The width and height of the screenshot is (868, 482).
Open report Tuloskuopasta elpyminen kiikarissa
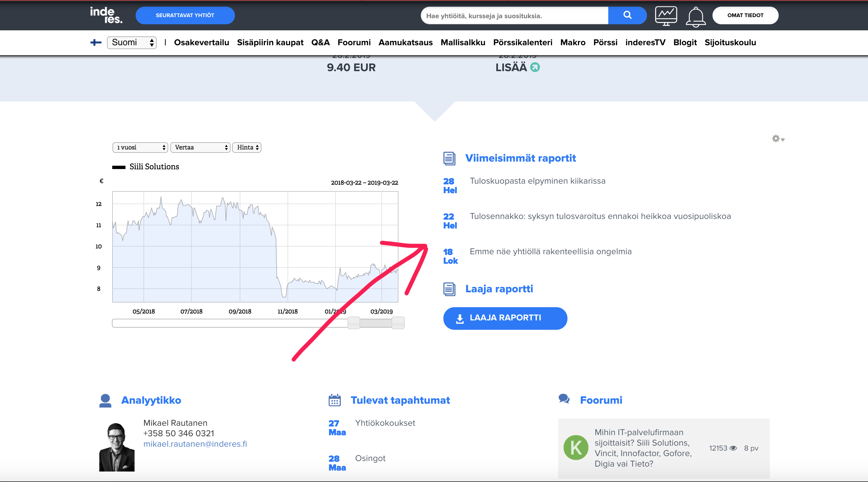pyautogui.click(x=537, y=181)
